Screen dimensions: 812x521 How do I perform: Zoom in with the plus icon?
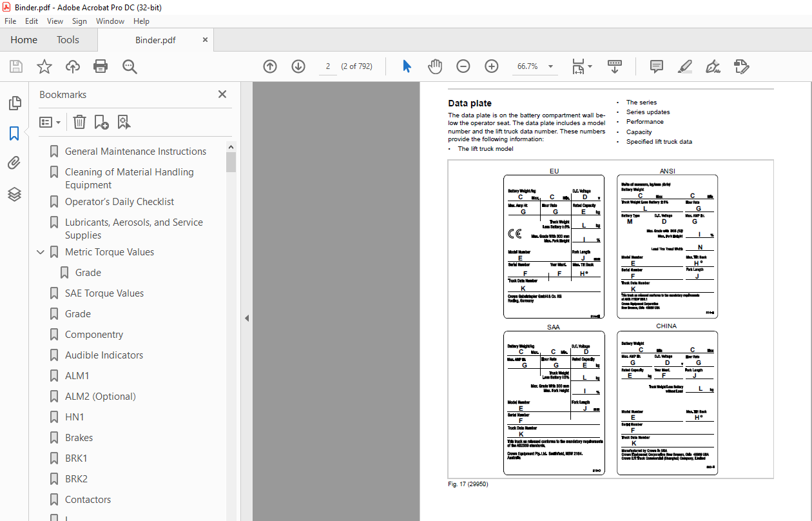coord(492,66)
